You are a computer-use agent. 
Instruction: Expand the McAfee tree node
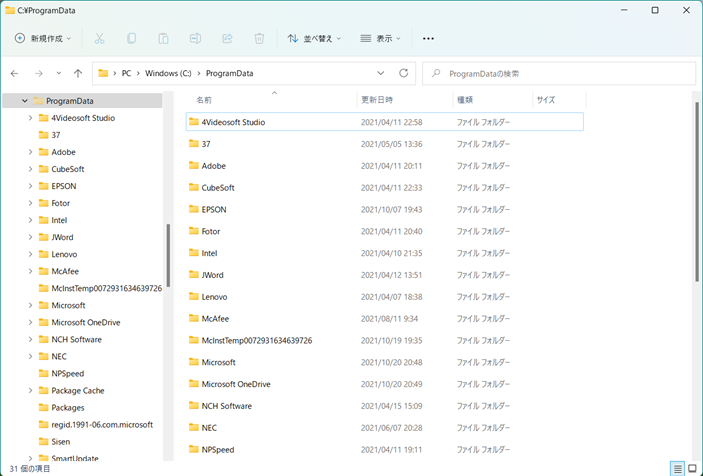(x=30, y=271)
